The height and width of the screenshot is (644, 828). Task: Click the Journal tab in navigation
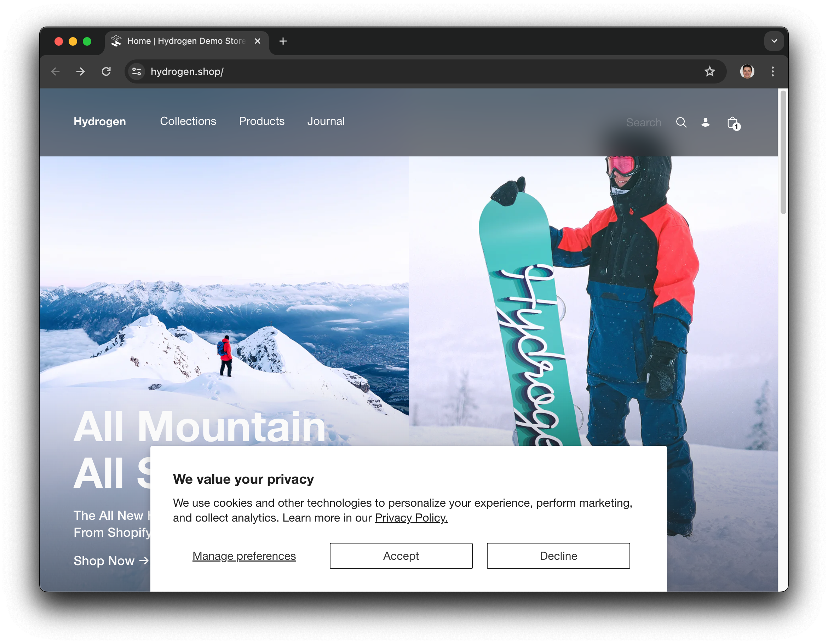coord(326,122)
